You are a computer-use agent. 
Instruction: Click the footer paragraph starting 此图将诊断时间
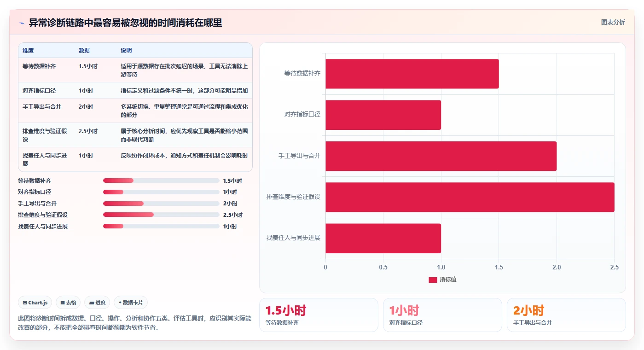click(x=135, y=323)
